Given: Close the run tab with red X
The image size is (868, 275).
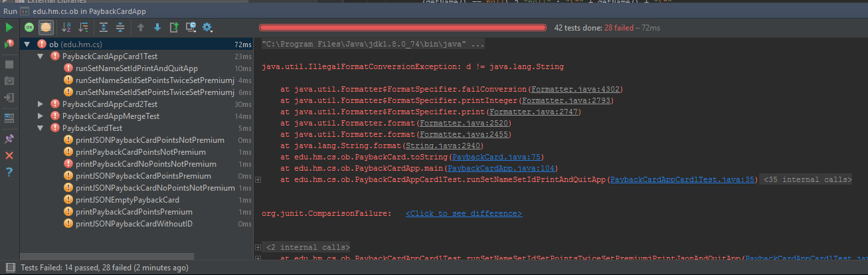Looking at the screenshot, I should point(9,155).
